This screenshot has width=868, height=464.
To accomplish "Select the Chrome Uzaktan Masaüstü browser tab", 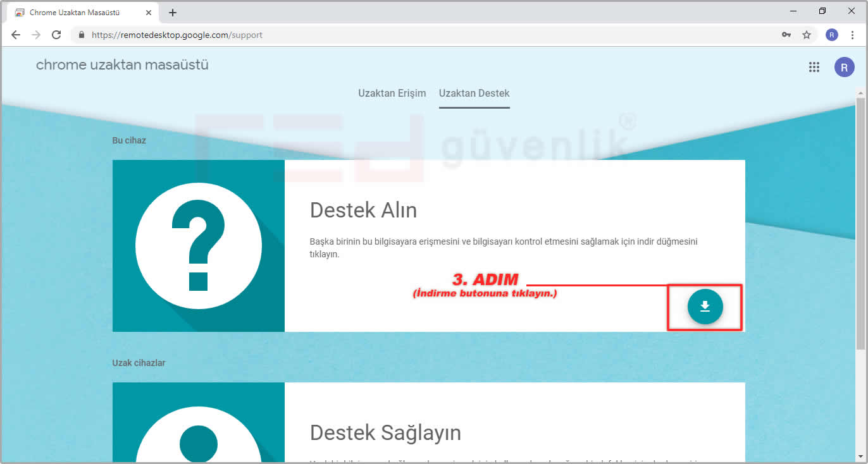I will click(x=84, y=13).
